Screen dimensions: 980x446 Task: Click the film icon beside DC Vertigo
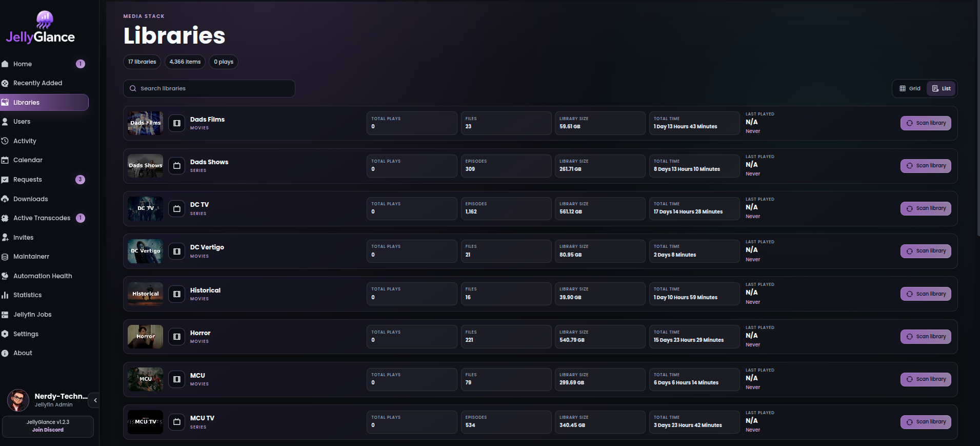tap(177, 251)
